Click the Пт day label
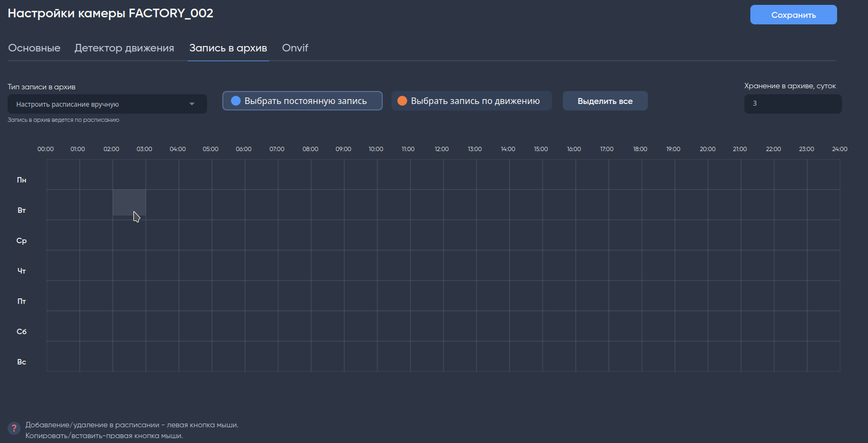This screenshot has height=443, width=868. (22, 301)
